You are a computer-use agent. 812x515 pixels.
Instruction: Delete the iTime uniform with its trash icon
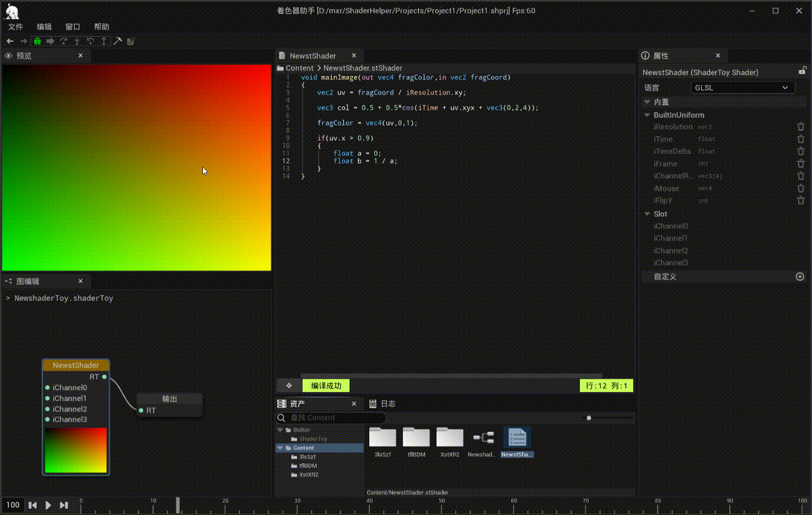click(801, 139)
